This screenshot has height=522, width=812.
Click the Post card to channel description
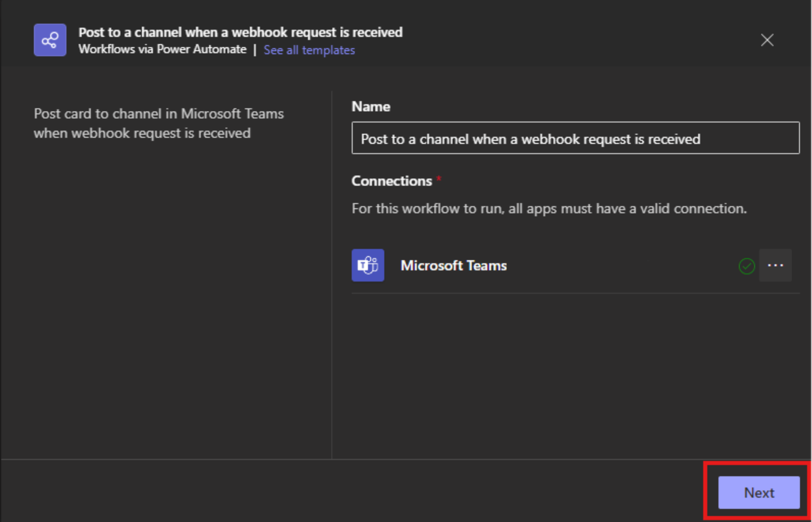click(x=158, y=114)
